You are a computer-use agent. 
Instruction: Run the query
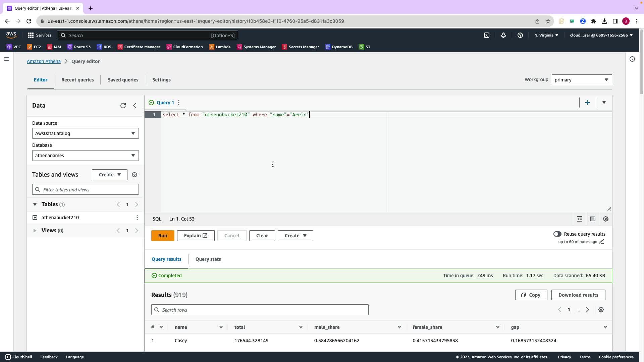point(163,236)
